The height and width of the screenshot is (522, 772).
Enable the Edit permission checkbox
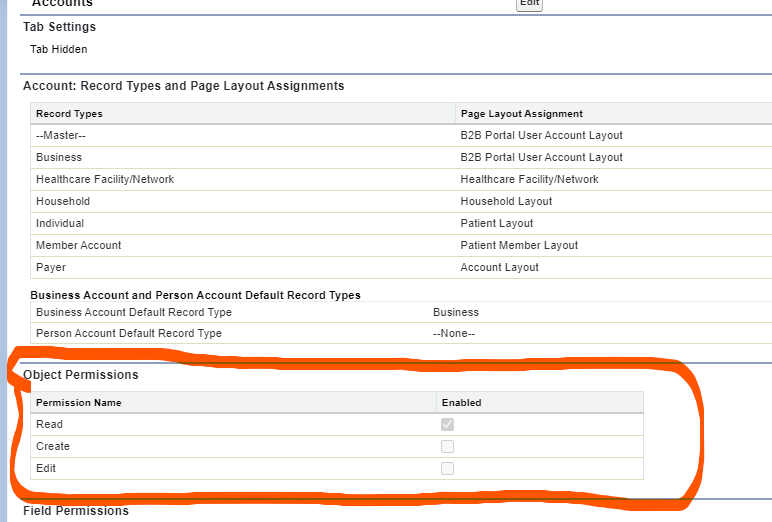(448, 468)
